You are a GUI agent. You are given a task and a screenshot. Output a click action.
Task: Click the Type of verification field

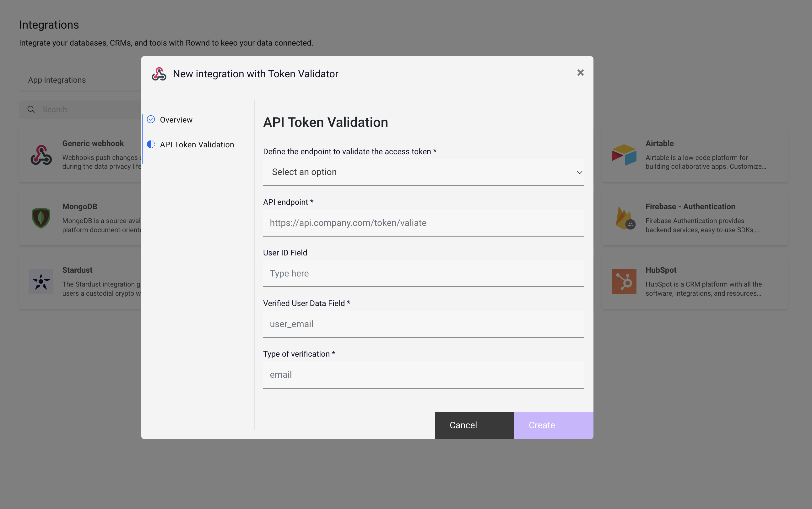click(423, 374)
